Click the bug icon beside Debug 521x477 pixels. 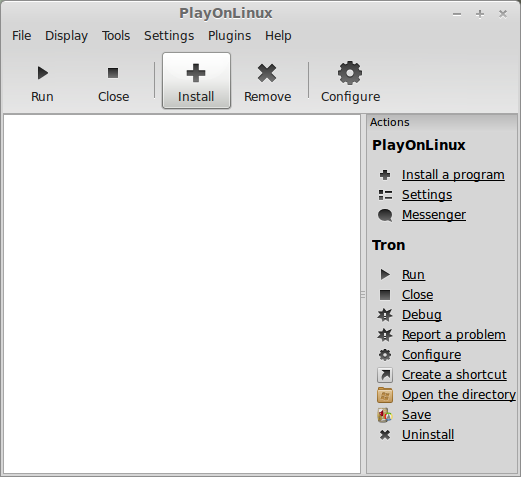click(385, 315)
